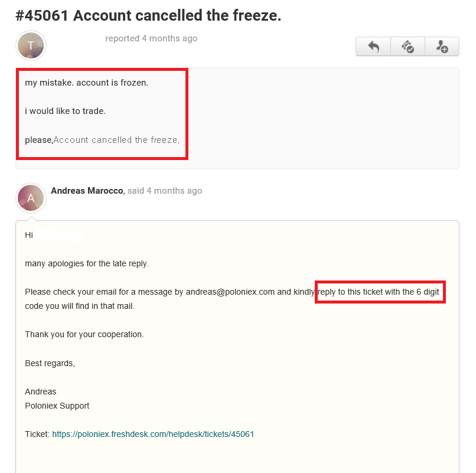The image size is (476, 473).
Task: Click the #45061 ticket title heading
Action: (x=148, y=16)
